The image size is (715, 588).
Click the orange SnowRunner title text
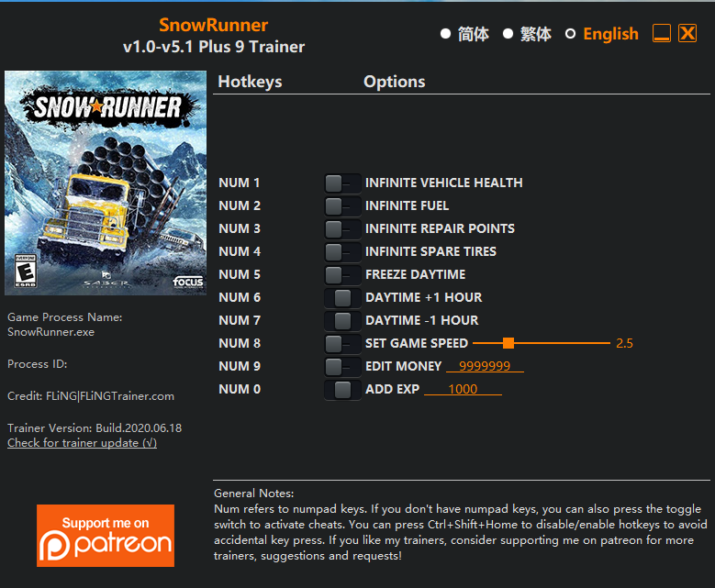pyautogui.click(x=214, y=25)
